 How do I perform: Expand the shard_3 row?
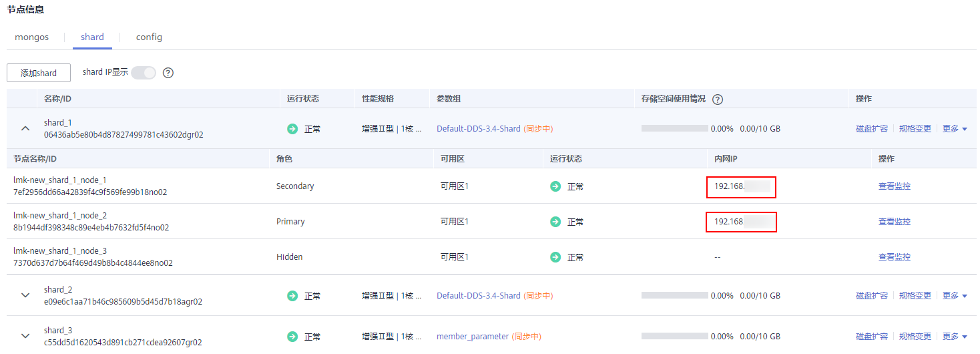click(25, 336)
